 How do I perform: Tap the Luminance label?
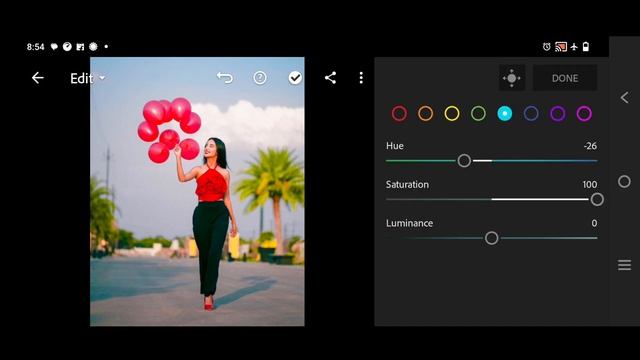click(x=409, y=223)
